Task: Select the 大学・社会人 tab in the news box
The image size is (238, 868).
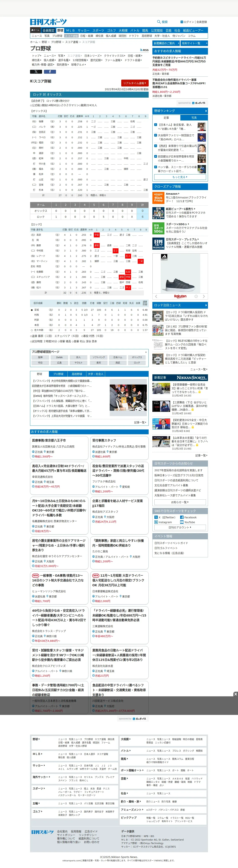Action: point(96,374)
